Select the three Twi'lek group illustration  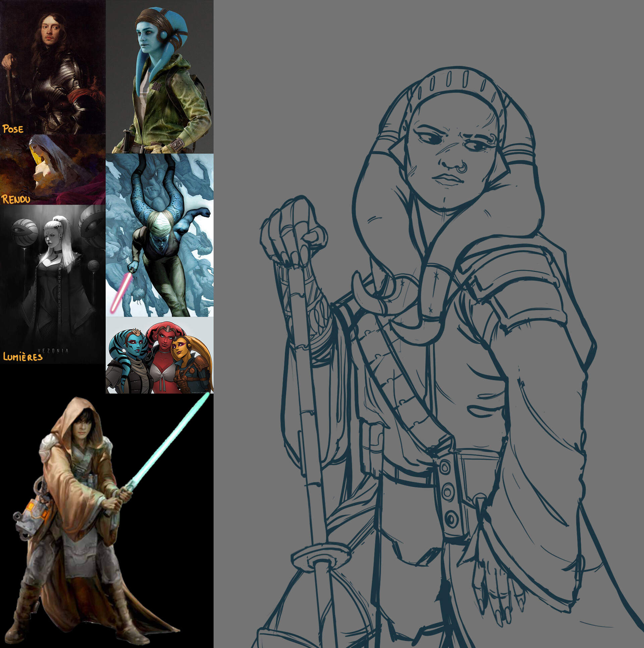coord(159,356)
